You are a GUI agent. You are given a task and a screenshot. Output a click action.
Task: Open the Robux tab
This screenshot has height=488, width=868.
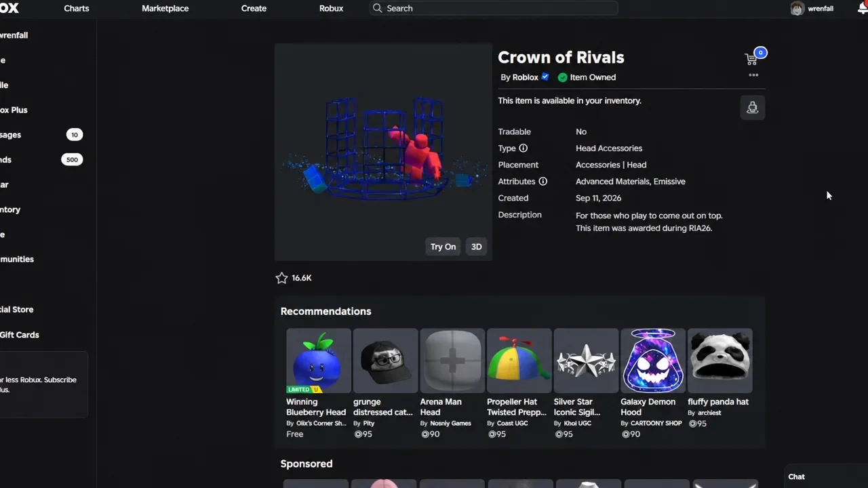tap(332, 8)
